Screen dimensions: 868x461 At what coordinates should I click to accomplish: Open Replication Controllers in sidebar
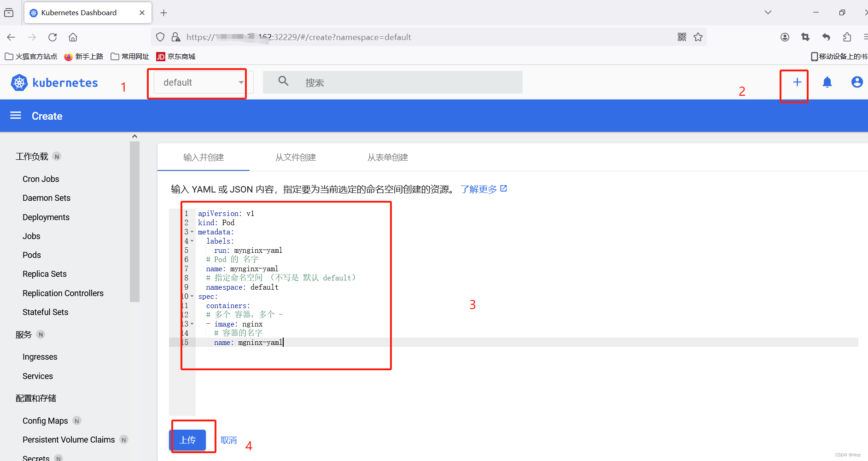point(63,293)
